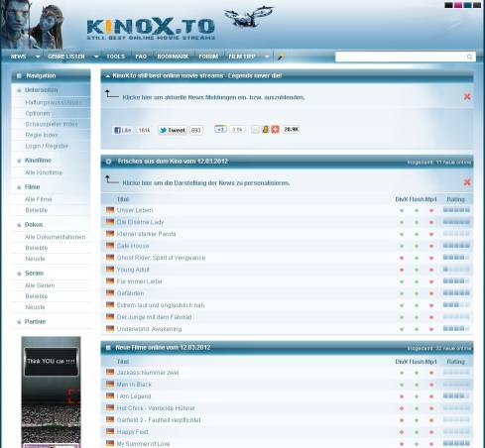Collapse the news panel header triangle
This screenshot has width=485, height=448.
click(107, 76)
